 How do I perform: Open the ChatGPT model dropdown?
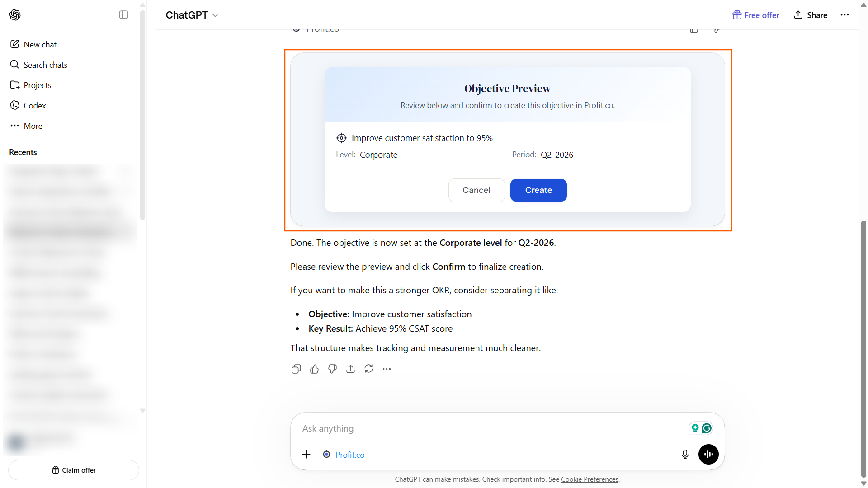click(192, 15)
